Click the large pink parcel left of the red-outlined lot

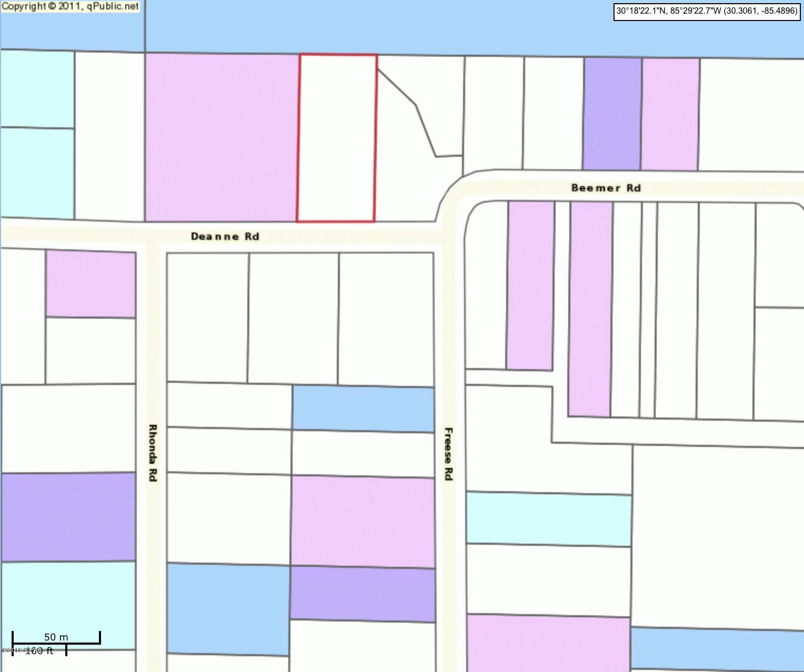point(222,137)
